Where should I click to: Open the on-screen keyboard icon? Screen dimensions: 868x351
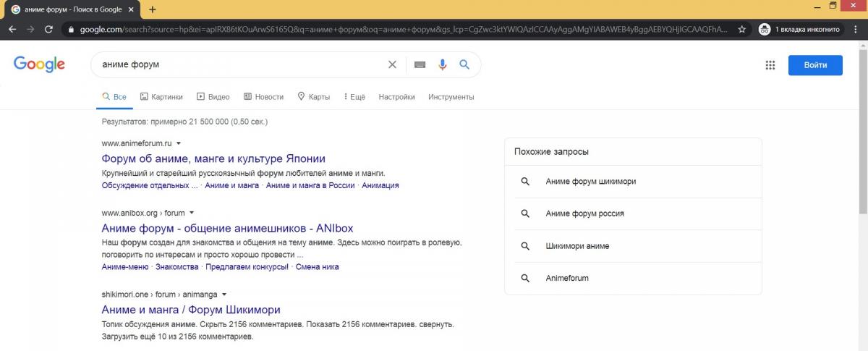pyautogui.click(x=420, y=64)
